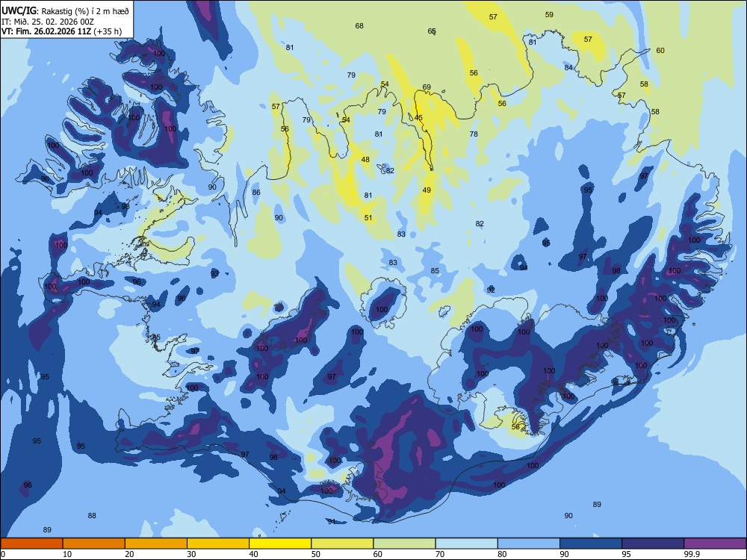This screenshot has width=747, height=560.
Task: Click the humidity value '88' over the sea
Action: (x=92, y=515)
